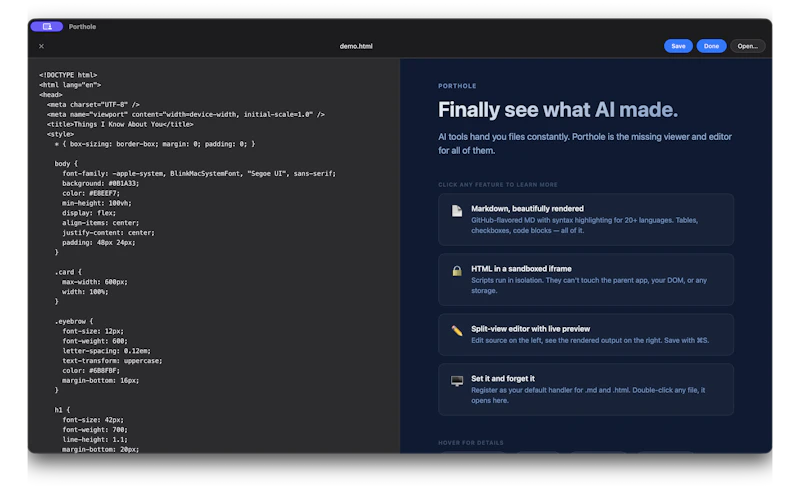Image resolution: width=800 pixels, height=490 pixels.
Task: Click the demo.html file title
Action: click(356, 46)
